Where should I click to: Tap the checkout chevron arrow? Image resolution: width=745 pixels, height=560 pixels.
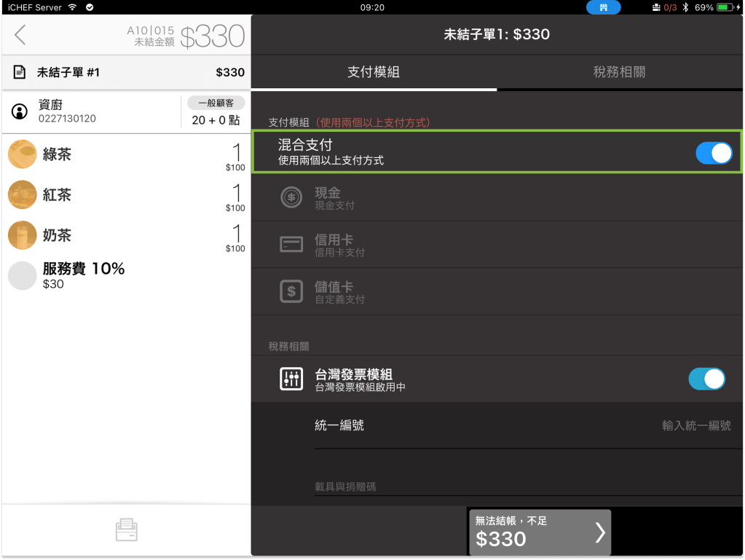[x=599, y=532]
